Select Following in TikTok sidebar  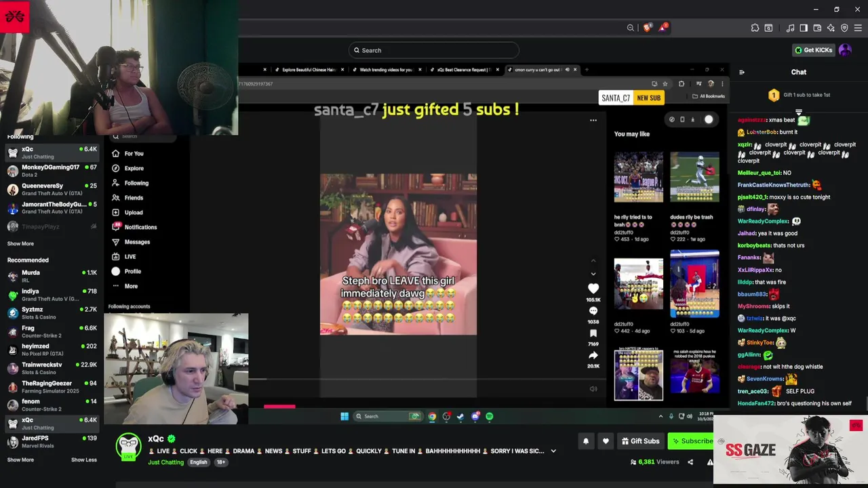[130, 183]
